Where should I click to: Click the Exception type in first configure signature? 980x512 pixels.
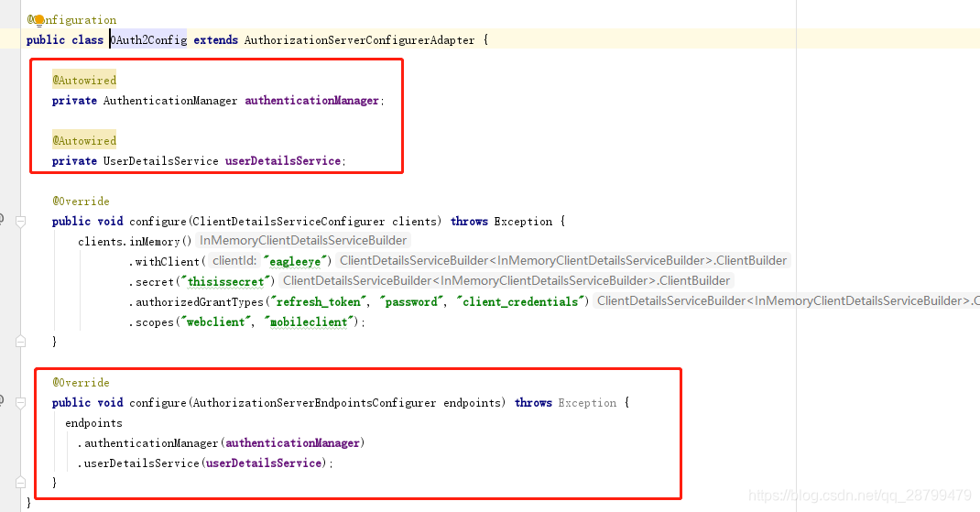click(523, 222)
